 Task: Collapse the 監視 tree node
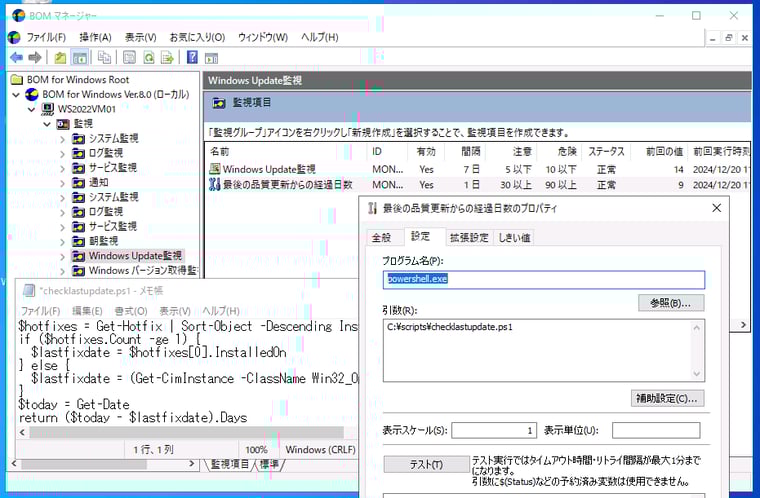pyautogui.click(x=47, y=124)
